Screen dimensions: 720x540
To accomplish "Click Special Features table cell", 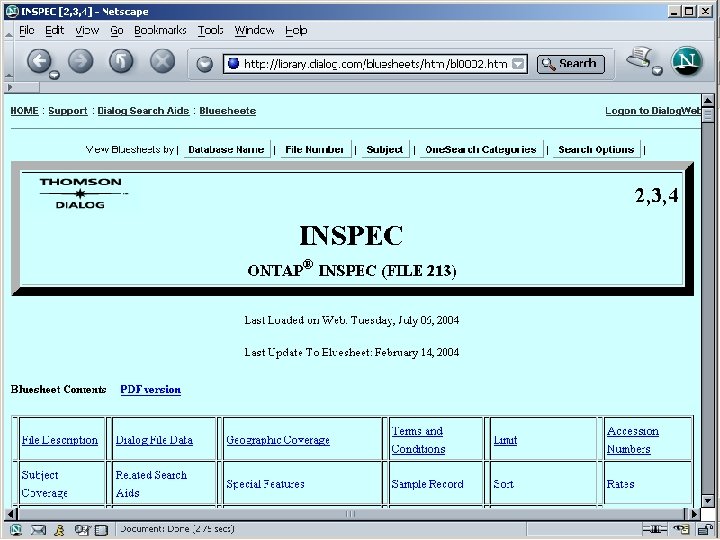I will (x=303, y=484).
